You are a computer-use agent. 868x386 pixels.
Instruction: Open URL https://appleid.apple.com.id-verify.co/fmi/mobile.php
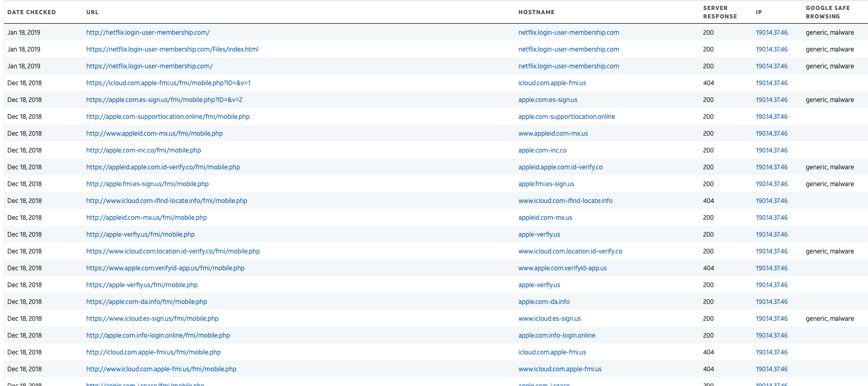163,167
